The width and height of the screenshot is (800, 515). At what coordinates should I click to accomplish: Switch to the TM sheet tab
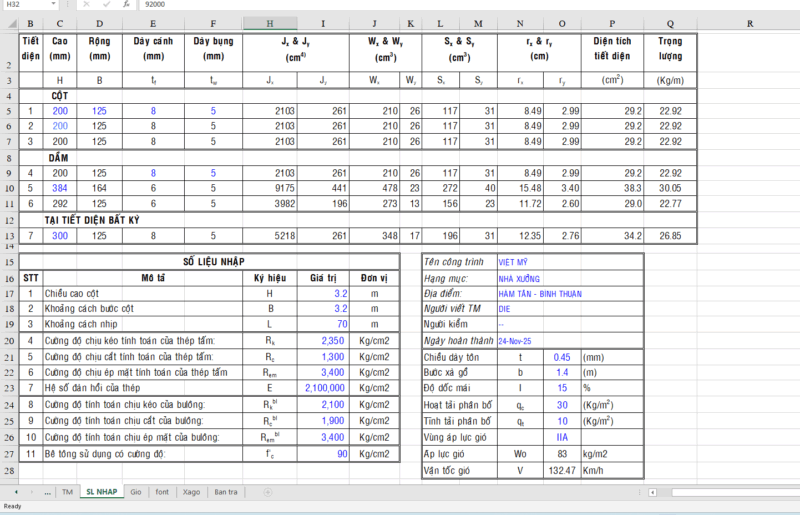point(67,492)
